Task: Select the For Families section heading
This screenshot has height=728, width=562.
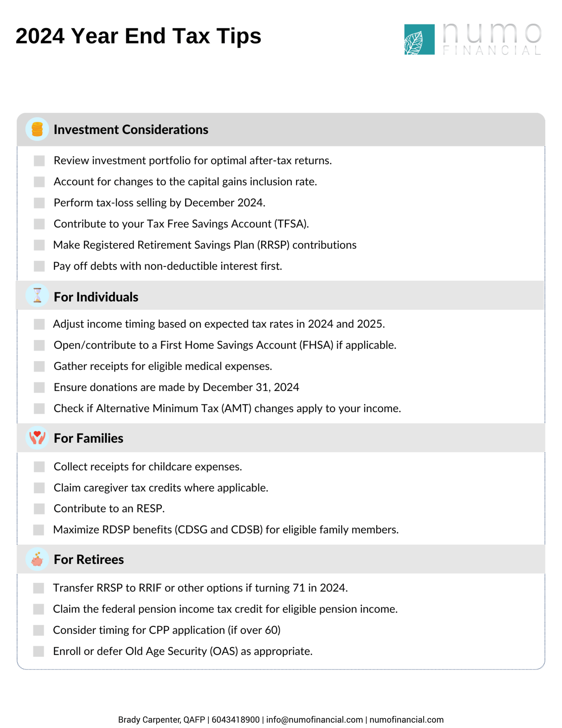Action: 89,438
